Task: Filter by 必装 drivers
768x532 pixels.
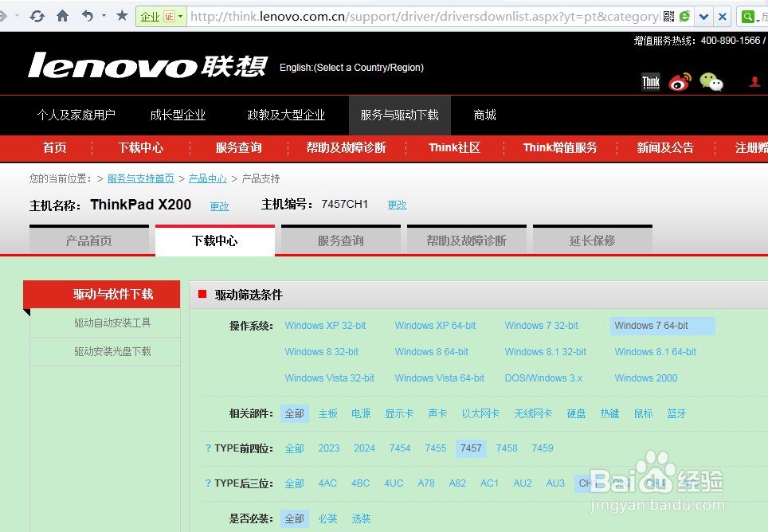Action: (x=328, y=518)
